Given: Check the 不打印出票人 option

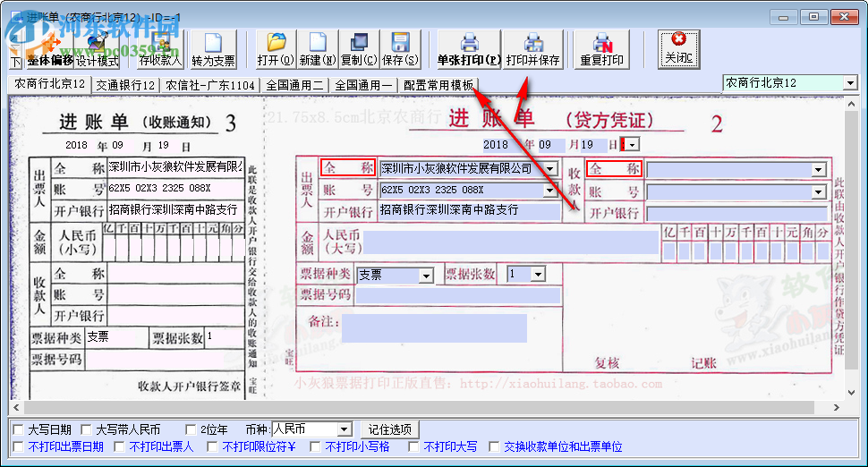Looking at the screenshot, I should [x=120, y=446].
